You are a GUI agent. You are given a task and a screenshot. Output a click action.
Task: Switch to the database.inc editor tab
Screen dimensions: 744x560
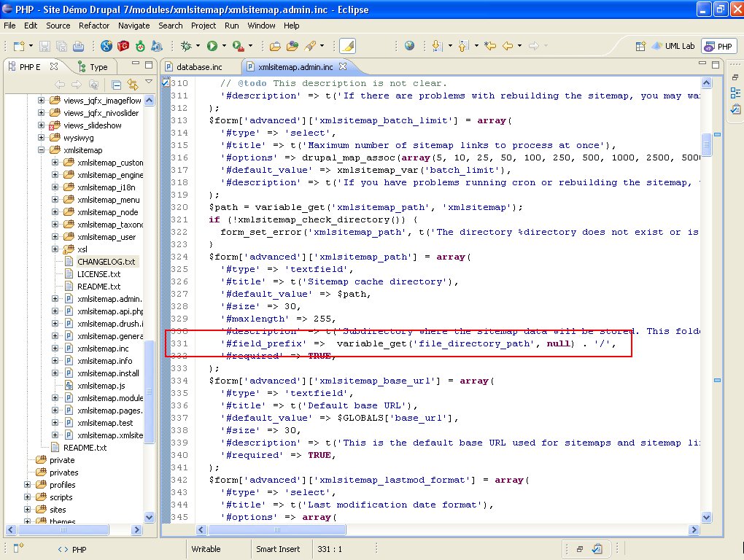click(x=199, y=67)
